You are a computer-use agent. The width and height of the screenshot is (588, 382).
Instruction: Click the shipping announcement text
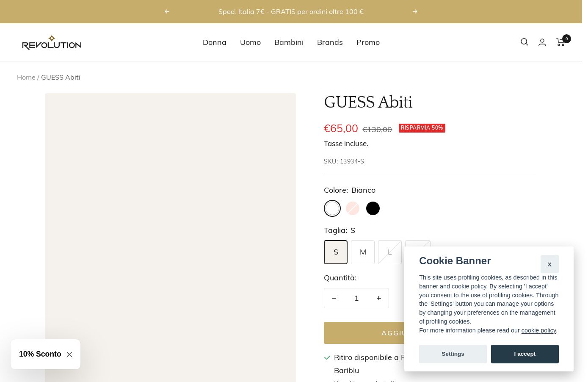(291, 11)
